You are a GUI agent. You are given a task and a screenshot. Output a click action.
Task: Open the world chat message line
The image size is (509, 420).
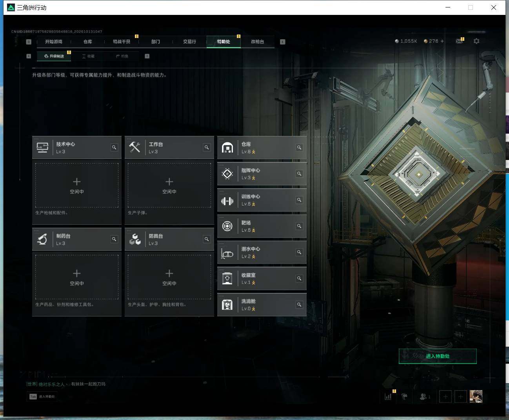[x=66, y=384]
